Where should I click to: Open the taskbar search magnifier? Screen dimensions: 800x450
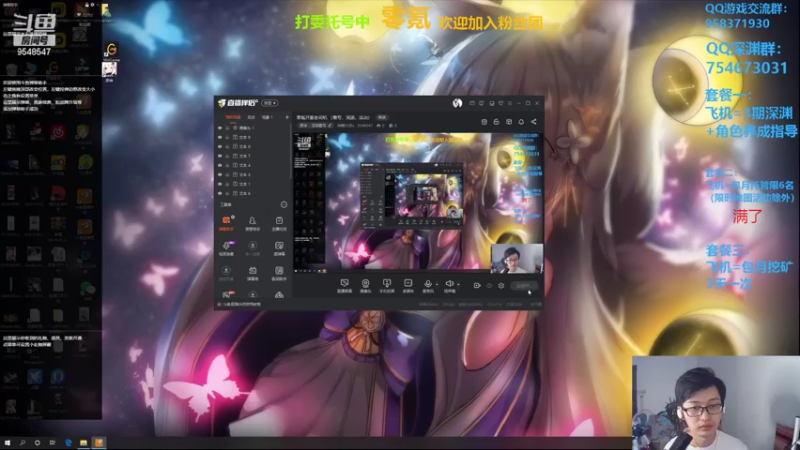tap(22, 443)
